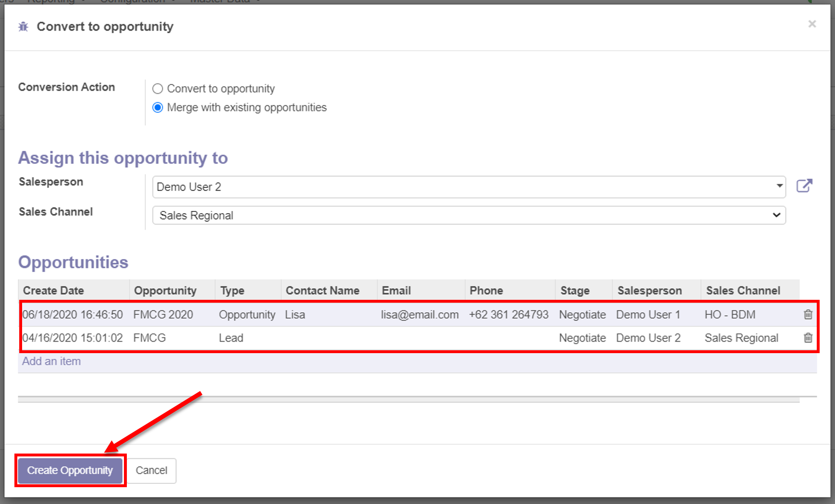This screenshot has width=835, height=504.
Task: Click the Opportunity type cell in FMCG 2020 row
Action: click(247, 315)
